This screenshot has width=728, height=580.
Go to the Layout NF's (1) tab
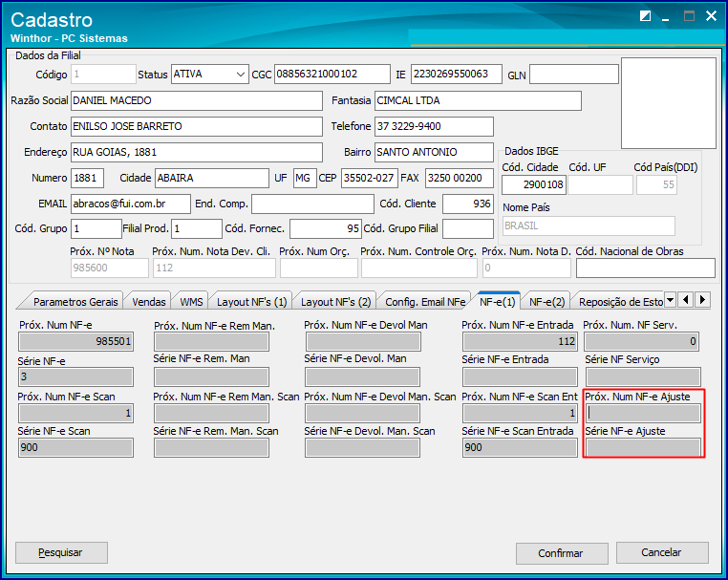tap(251, 302)
